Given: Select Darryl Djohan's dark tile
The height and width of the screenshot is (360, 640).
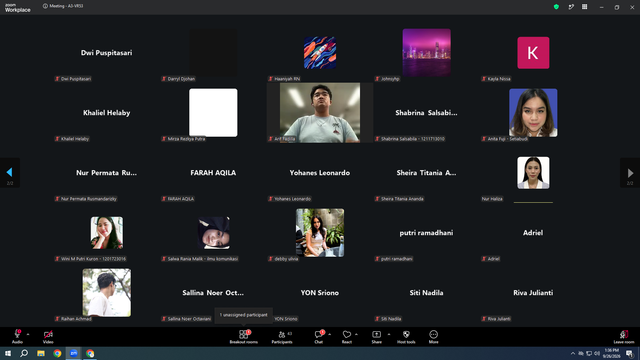Looking at the screenshot, I should 213,53.
